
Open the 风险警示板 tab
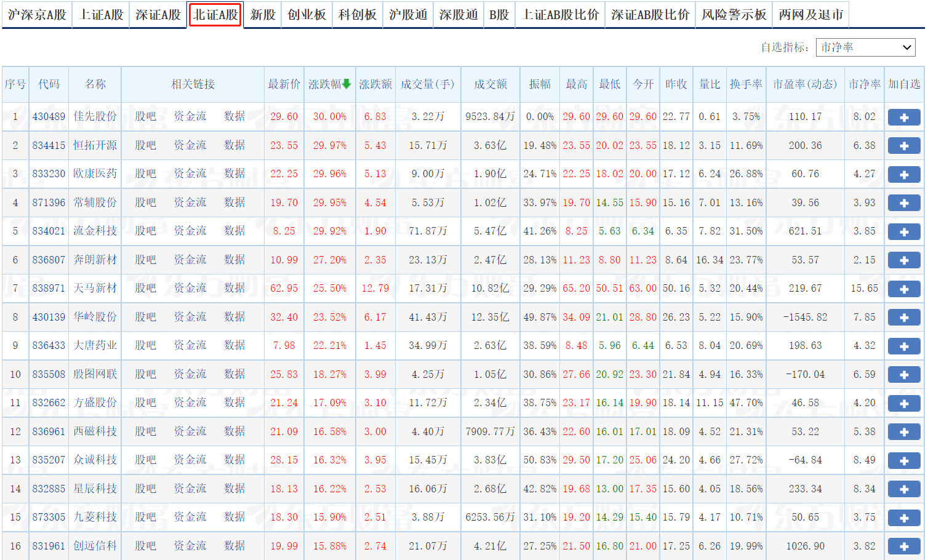click(x=734, y=15)
